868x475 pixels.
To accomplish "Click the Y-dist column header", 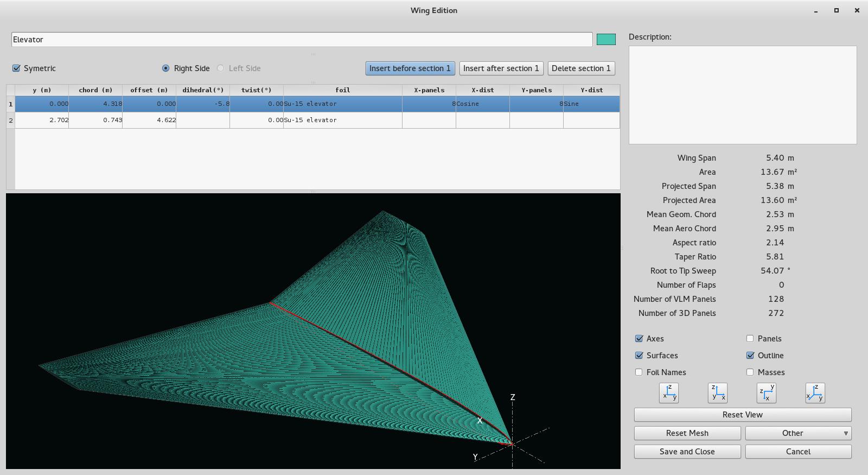I will click(x=591, y=90).
